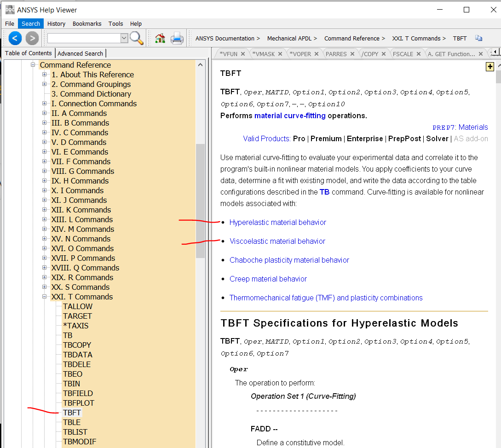Open the Bookmarks menu

click(87, 23)
